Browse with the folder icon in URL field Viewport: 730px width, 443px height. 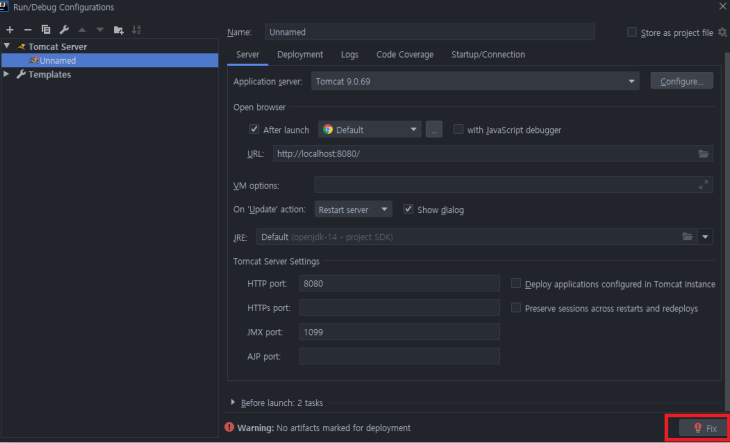click(x=703, y=154)
